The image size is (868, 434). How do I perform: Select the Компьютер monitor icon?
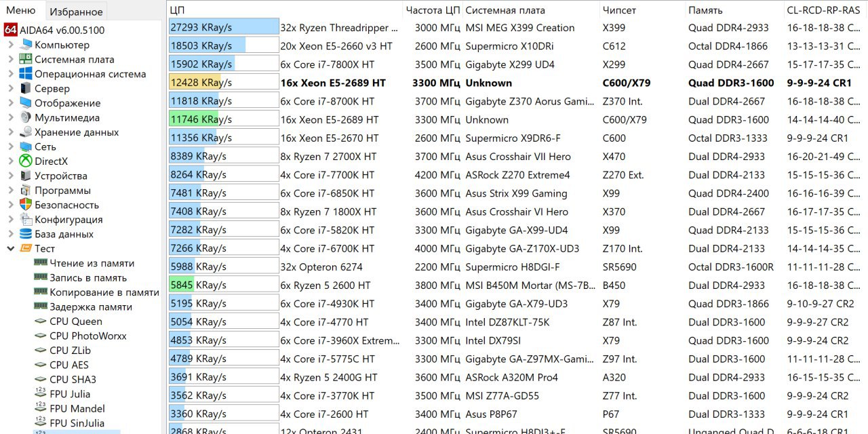(26, 45)
